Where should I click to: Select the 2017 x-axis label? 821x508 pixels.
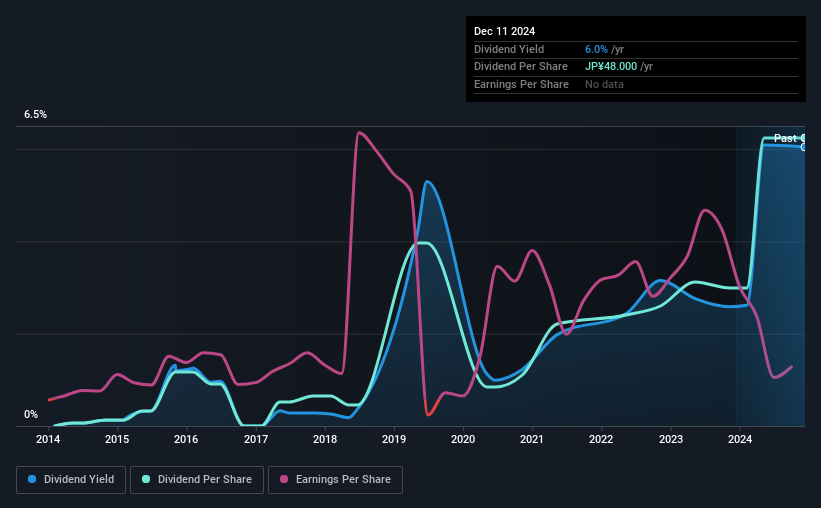click(256, 439)
